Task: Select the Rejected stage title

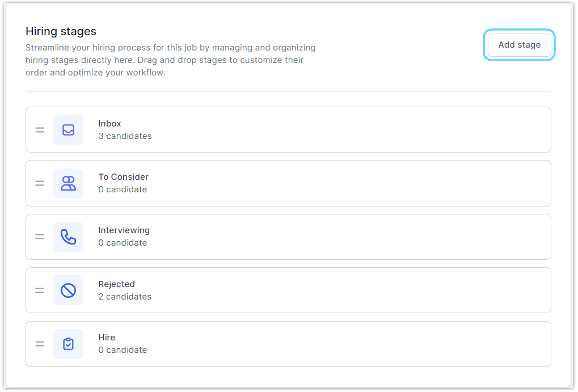Action: (x=116, y=284)
